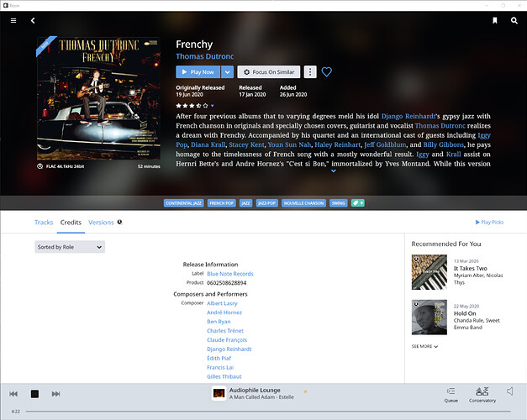Expand the album review text chevron
This screenshot has width=527, height=420.
(334, 171)
